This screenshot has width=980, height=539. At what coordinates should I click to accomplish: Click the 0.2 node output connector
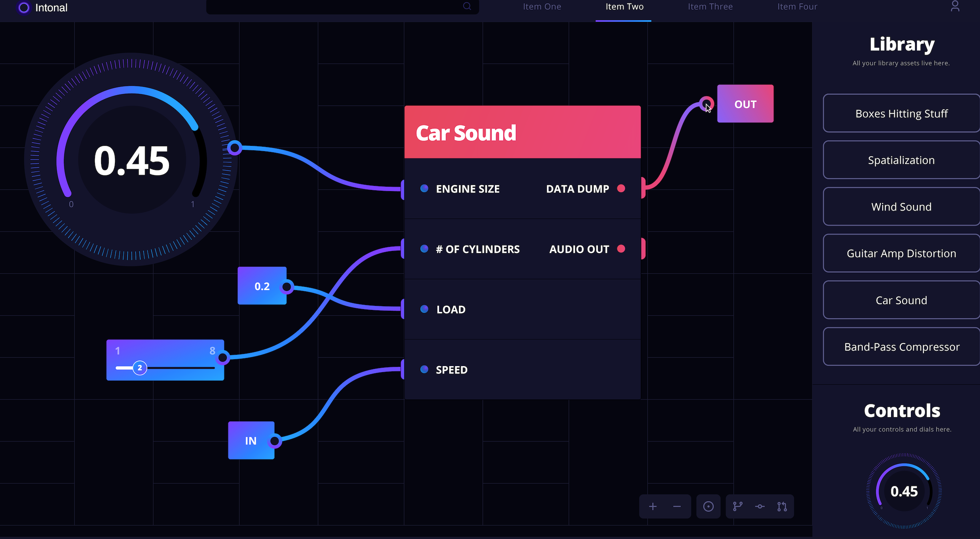click(287, 287)
